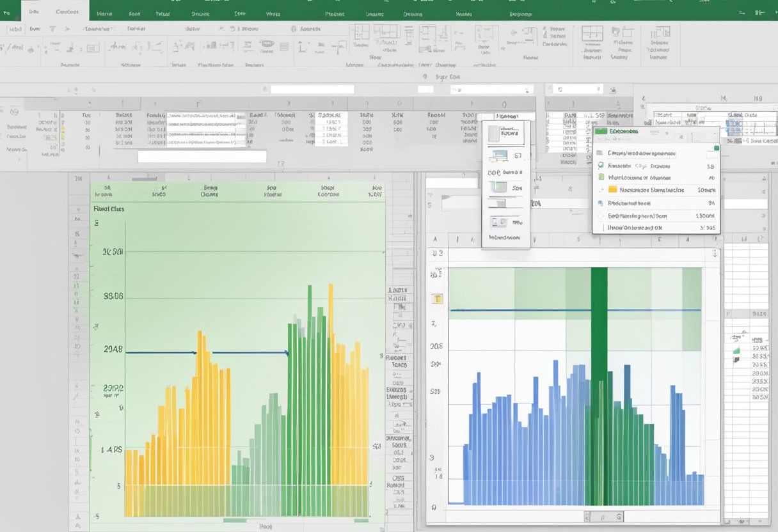This screenshot has width=778, height=532.
Task: Select the round radio option in popup's sixth row
Action: tap(601, 215)
